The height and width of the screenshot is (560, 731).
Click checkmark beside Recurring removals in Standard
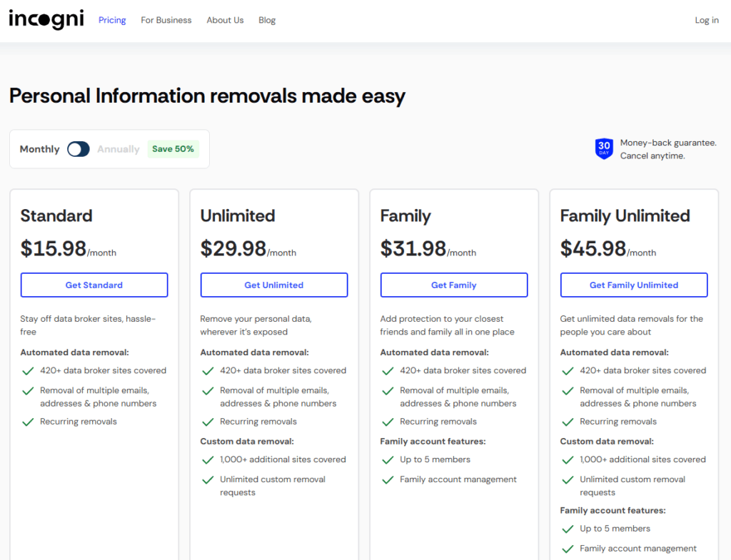(x=29, y=422)
